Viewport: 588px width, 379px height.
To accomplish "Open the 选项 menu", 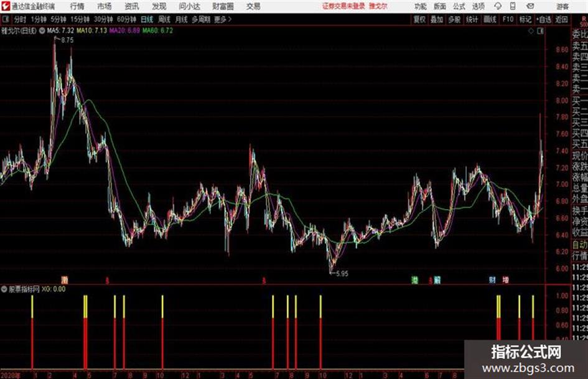I will point(478,6).
